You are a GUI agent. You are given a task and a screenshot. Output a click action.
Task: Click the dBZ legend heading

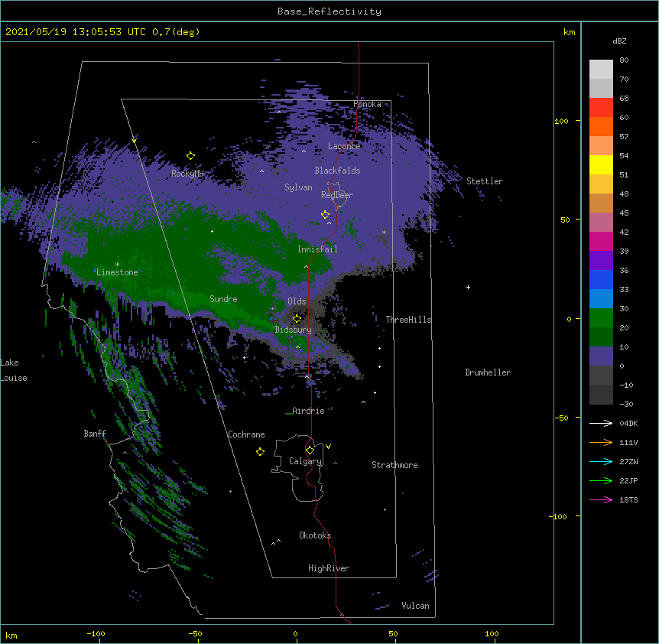[619, 41]
